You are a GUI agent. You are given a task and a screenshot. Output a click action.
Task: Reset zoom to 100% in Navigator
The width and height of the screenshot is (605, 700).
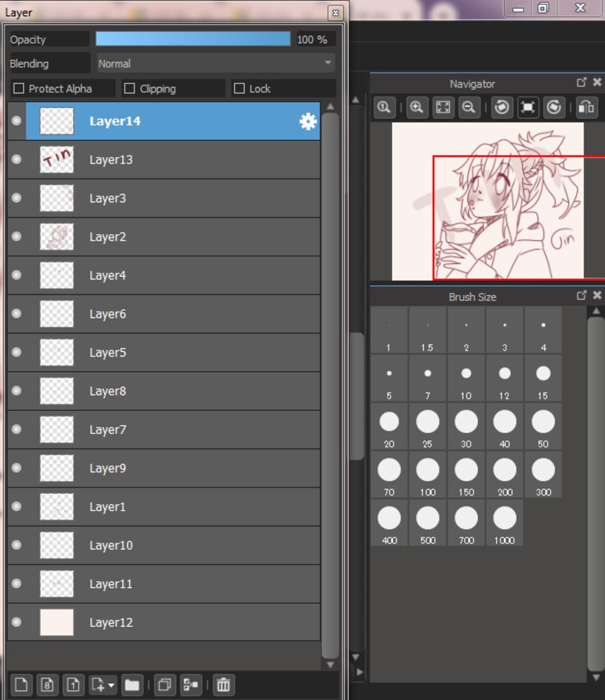tap(384, 107)
